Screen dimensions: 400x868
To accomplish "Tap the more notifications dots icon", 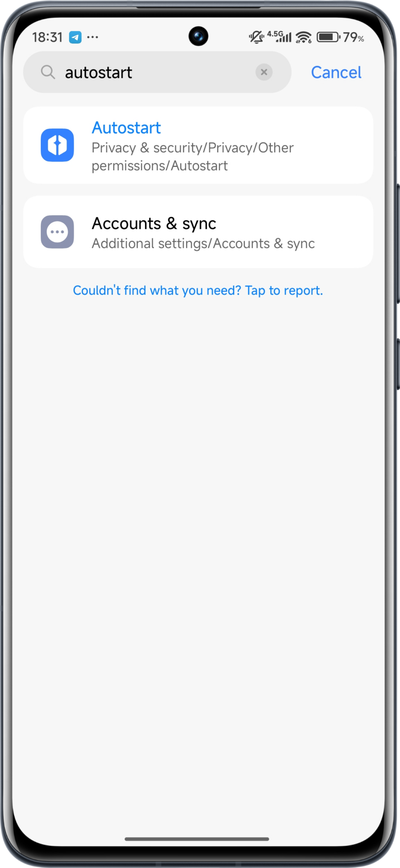I will click(93, 37).
